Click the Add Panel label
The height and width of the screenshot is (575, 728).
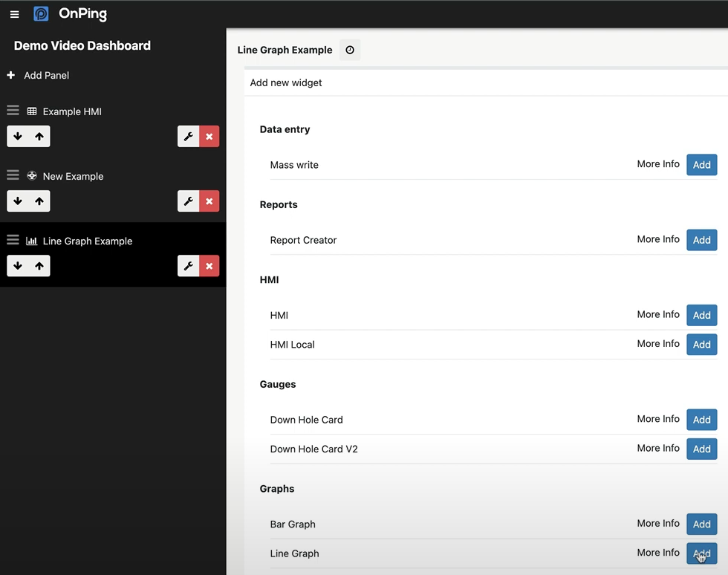click(x=46, y=75)
